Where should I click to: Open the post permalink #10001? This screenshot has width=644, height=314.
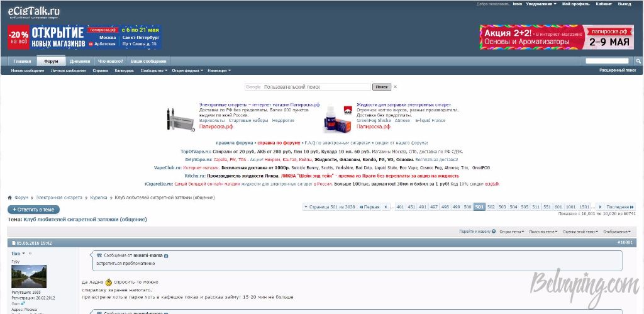click(x=625, y=244)
